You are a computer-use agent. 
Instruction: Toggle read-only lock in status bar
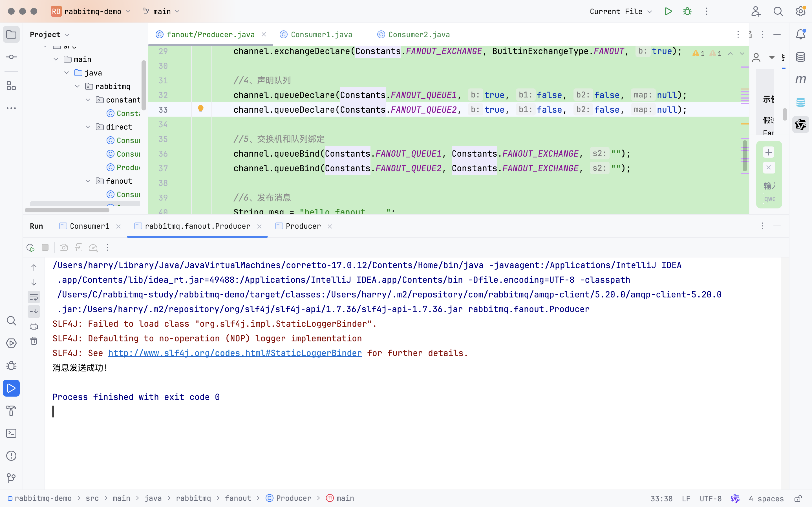click(798, 499)
